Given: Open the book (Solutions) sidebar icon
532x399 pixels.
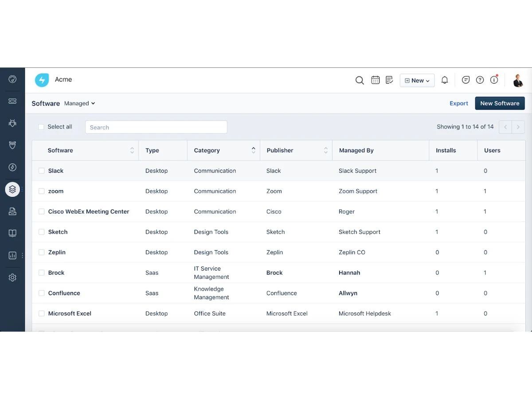Looking at the screenshot, I should coord(12,233).
